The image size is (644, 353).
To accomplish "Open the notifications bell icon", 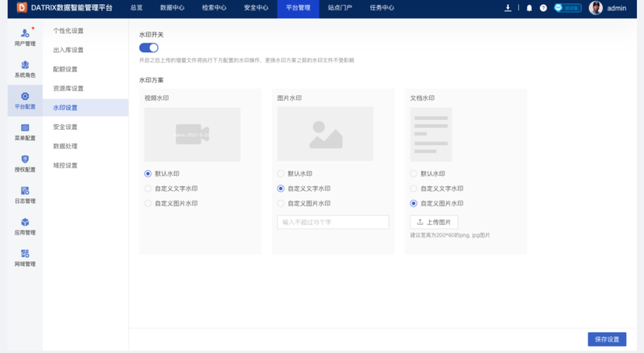I will click(529, 8).
